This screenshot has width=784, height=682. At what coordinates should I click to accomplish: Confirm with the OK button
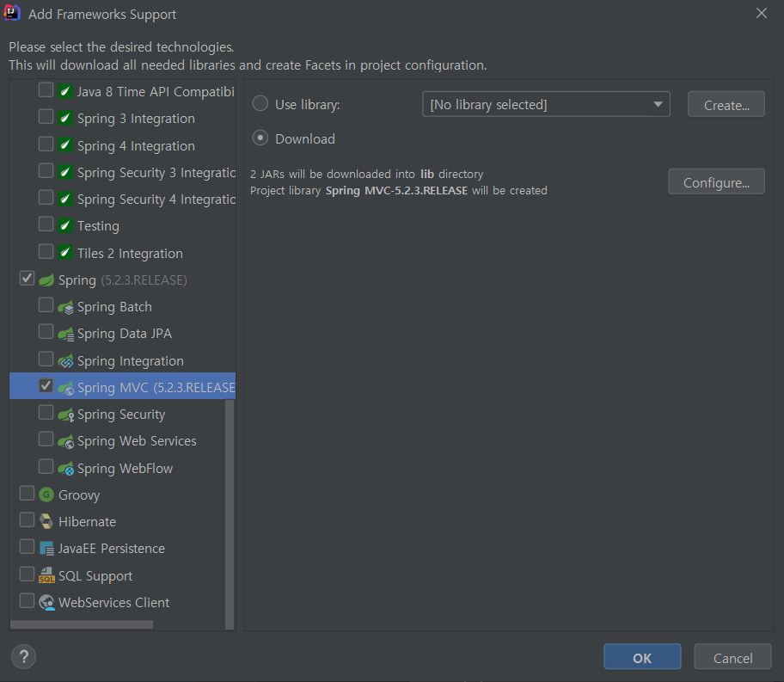point(642,656)
